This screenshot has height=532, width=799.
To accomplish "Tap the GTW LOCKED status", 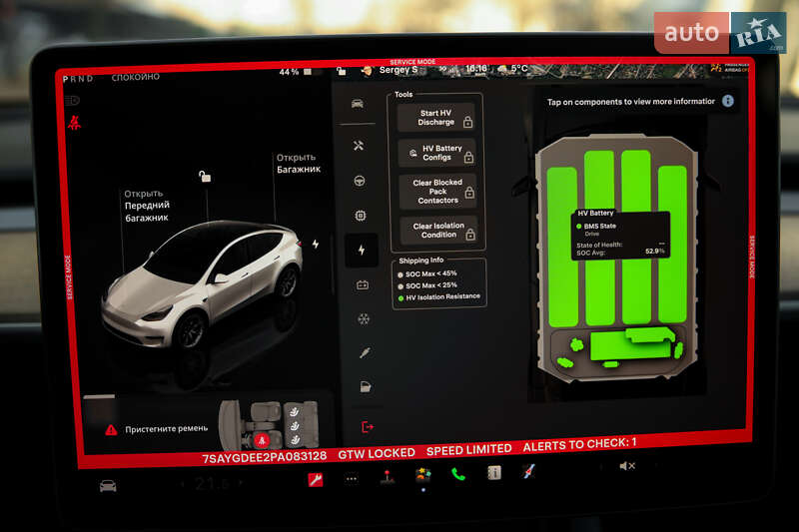I will pos(377,453).
